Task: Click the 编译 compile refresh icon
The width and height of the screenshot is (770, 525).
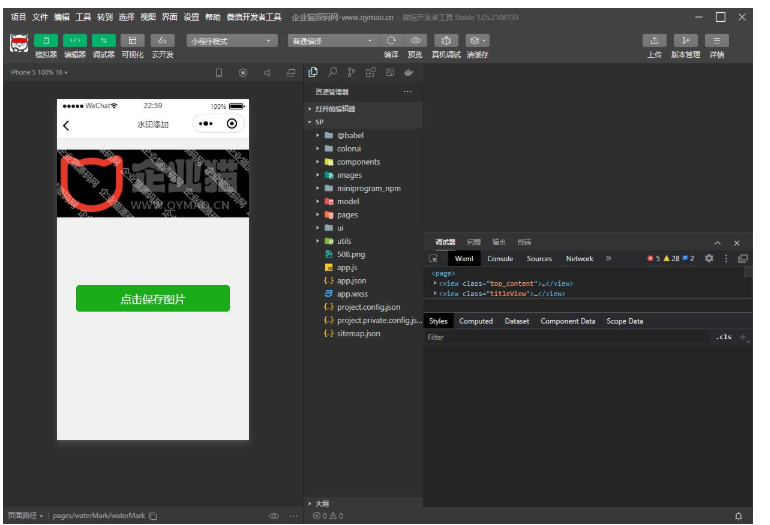Action: [391, 41]
